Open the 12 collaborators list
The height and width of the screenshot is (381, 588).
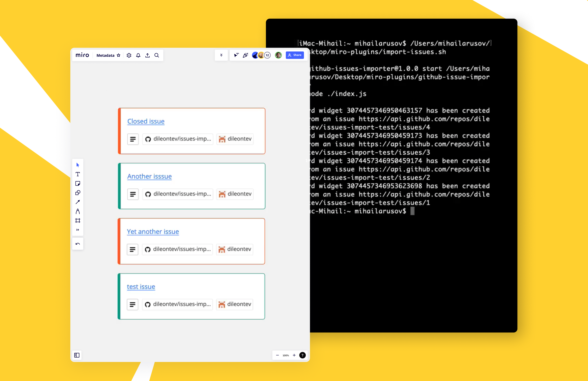coord(267,55)
